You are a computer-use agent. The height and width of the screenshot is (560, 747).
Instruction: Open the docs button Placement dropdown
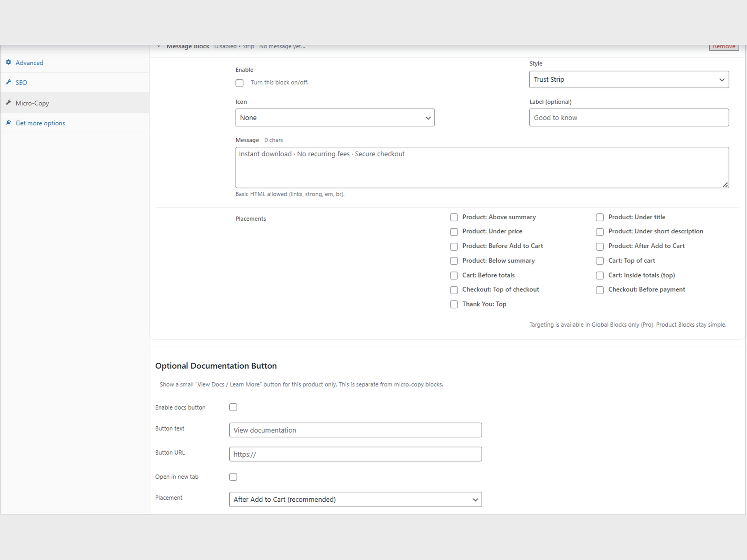(x=355, y=500)
